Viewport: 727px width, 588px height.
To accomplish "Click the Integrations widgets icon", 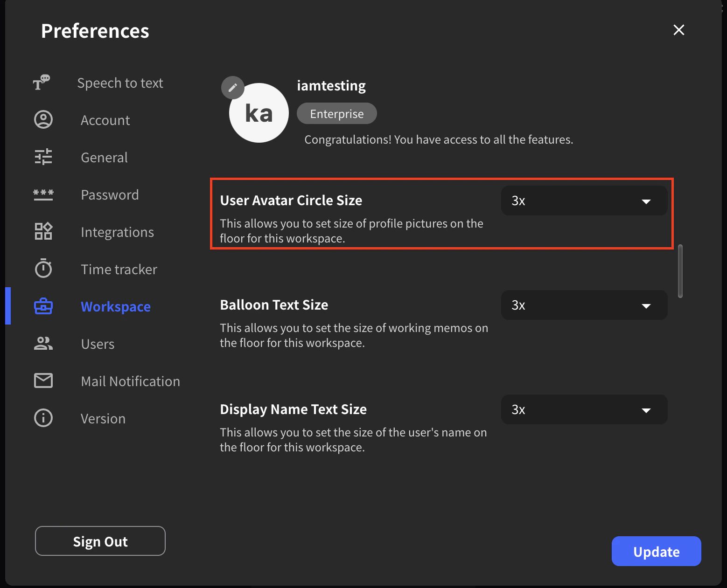I will coord(43,231).
